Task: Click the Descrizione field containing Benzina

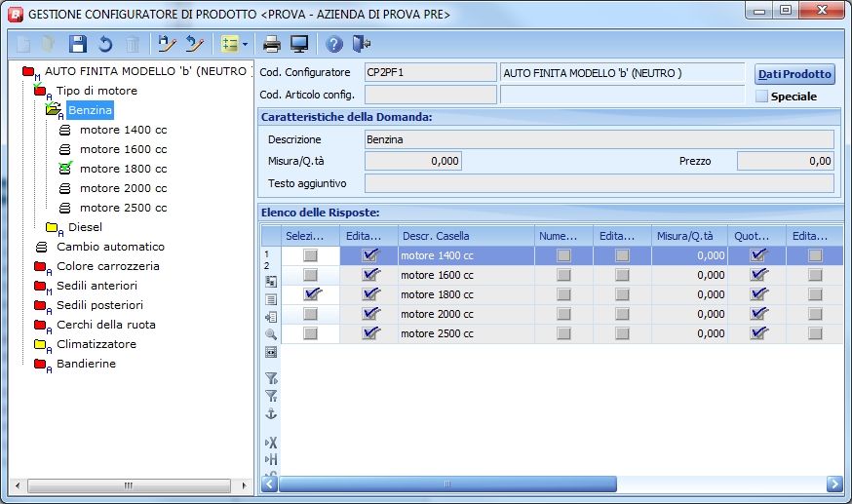Action: (599, 139)
